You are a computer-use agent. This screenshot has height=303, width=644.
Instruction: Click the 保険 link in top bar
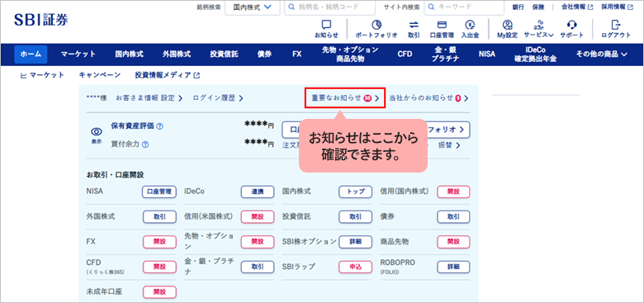(x=538, y=7)
